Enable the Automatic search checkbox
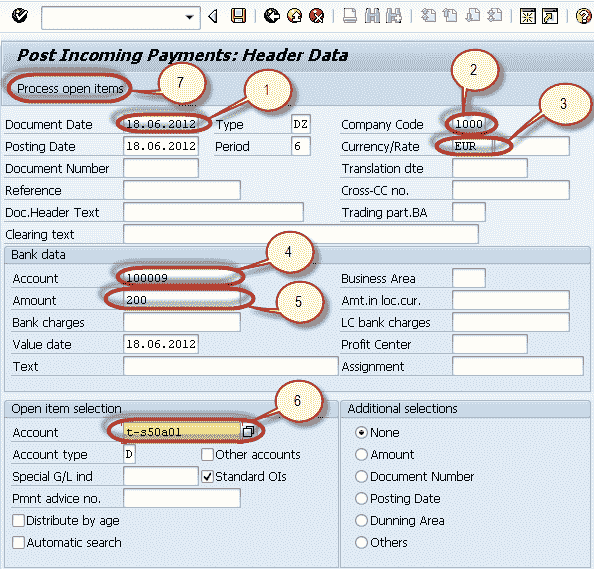The image size is (594, 569). point(19,542)
